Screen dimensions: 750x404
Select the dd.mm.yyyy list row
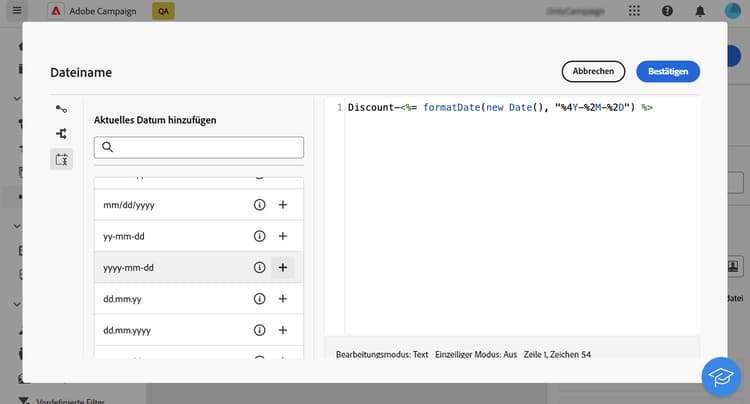point(199,330)
